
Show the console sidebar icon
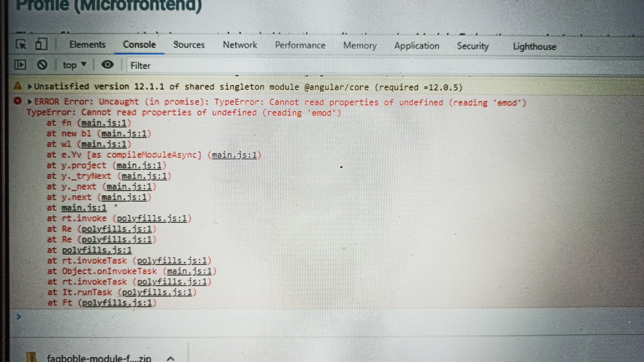click(x=20, y=65)
